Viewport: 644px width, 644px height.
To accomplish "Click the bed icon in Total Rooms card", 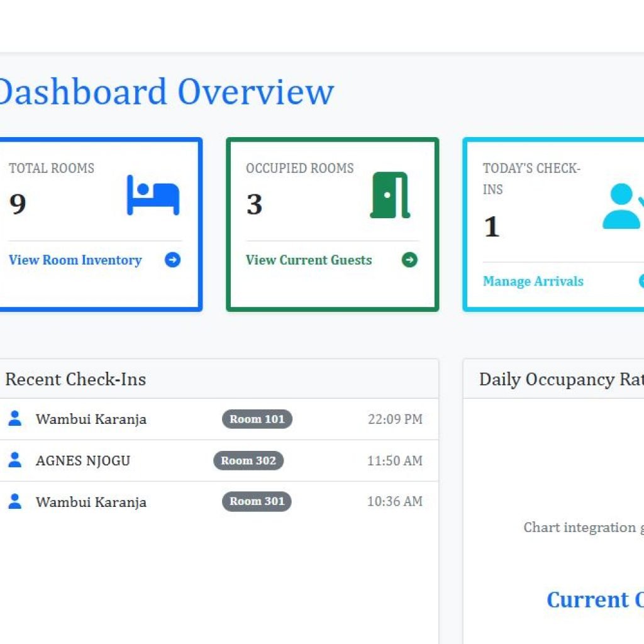I will pyautogui.click(x=153, y=195).
